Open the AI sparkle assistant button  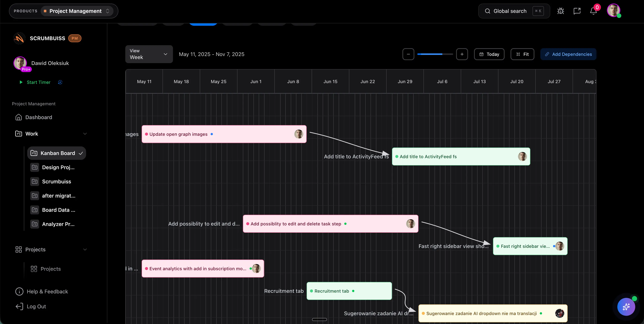(626, 307)
